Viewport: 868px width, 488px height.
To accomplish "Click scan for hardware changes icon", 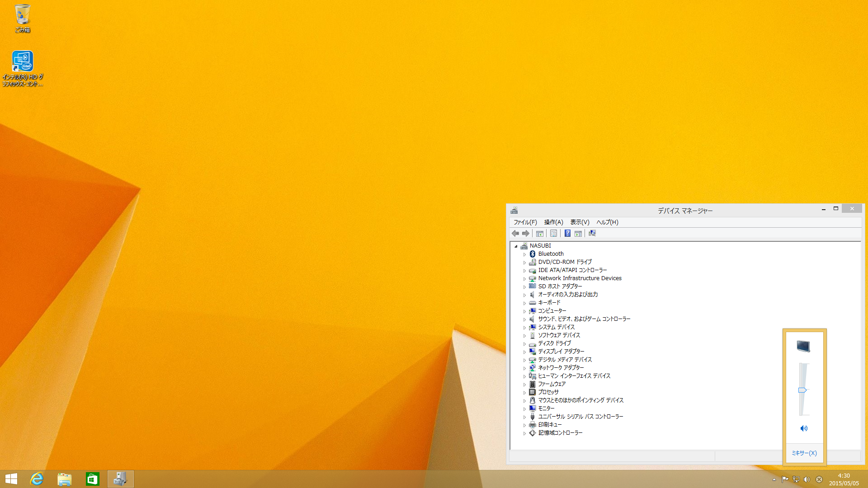I will click(x=592, y=233).
